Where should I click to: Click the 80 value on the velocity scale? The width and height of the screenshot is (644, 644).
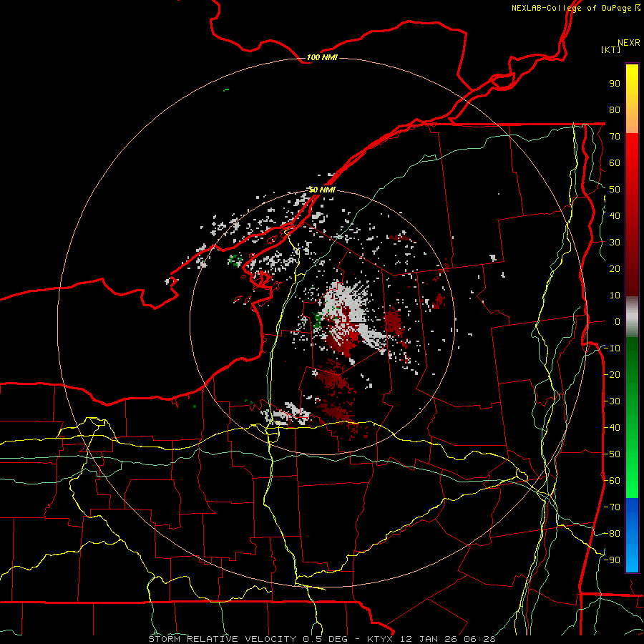click(615, 109)
